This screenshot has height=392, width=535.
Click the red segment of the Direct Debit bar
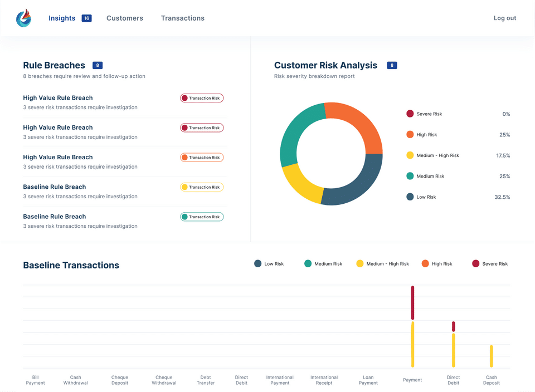pyautogui.click(x=454, y=326)
